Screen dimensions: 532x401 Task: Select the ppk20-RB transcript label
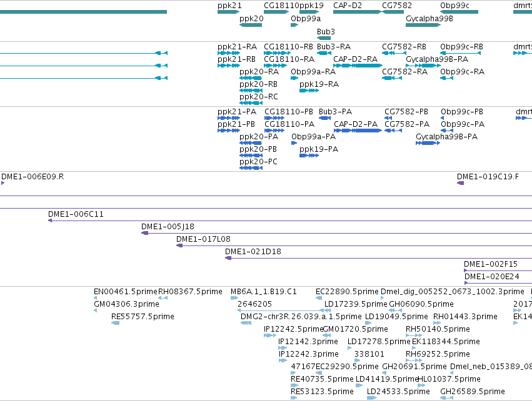coord(258,84)
